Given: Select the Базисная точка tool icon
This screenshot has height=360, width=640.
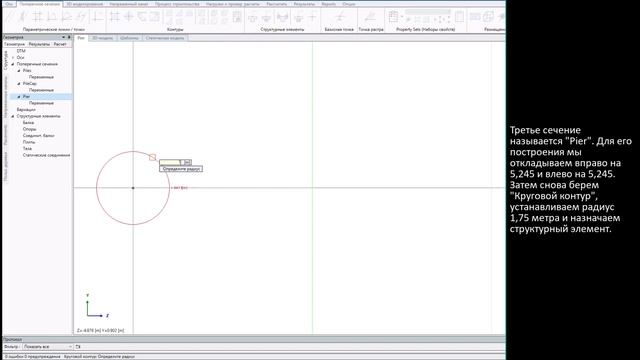Looking at the screenshot, I should tap(339, 18).
